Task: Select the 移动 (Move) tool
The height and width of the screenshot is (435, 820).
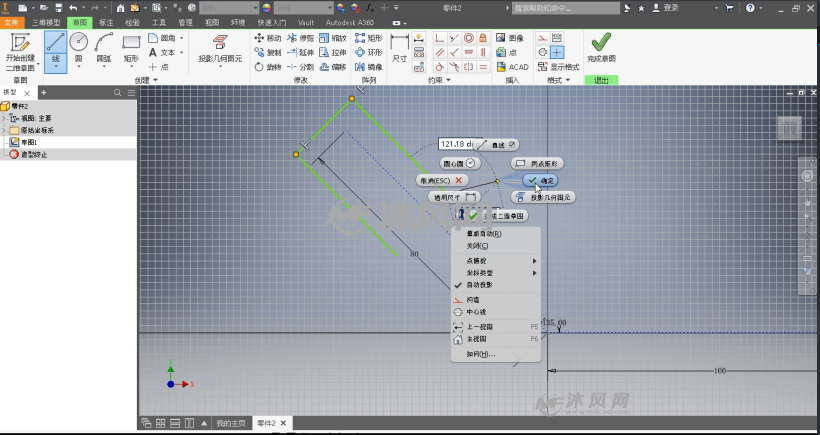Action: coord(268,38)
